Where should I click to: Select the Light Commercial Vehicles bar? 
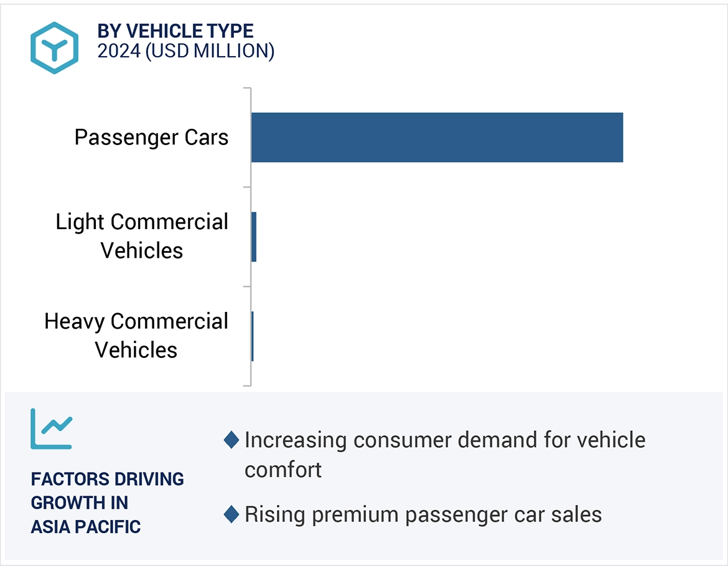click(x=254, y=237)
